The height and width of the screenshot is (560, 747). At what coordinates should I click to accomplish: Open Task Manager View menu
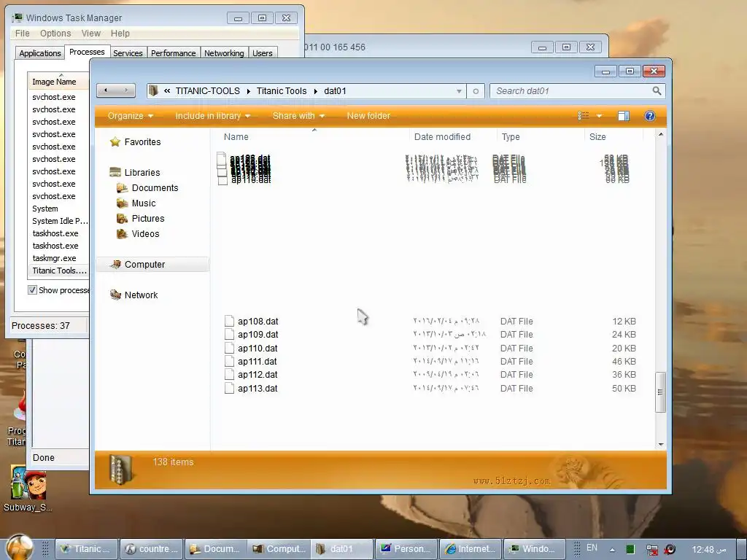click(90, 34)
